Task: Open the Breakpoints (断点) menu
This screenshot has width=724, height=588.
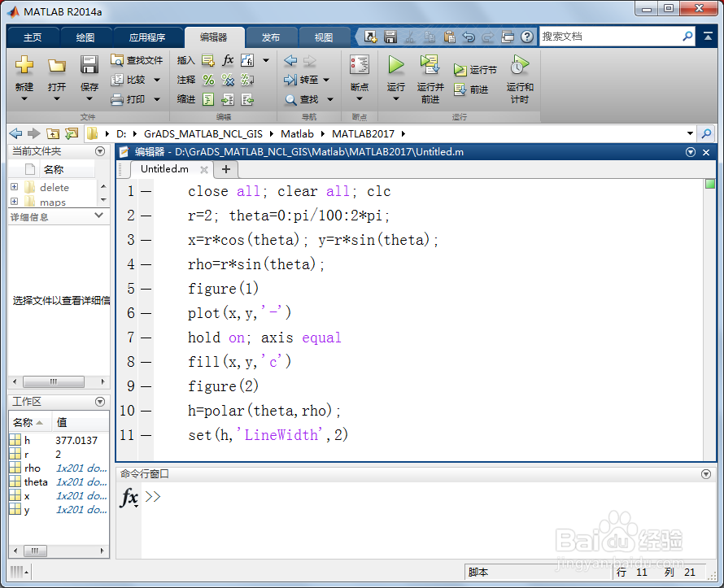Action: (x=360, y=77)
